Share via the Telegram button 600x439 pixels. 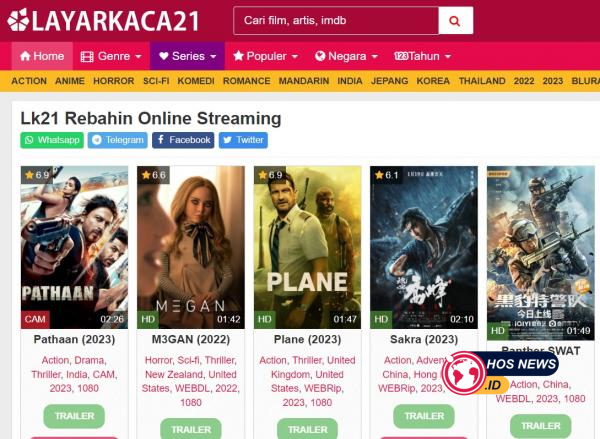click(x=117, y=140)
